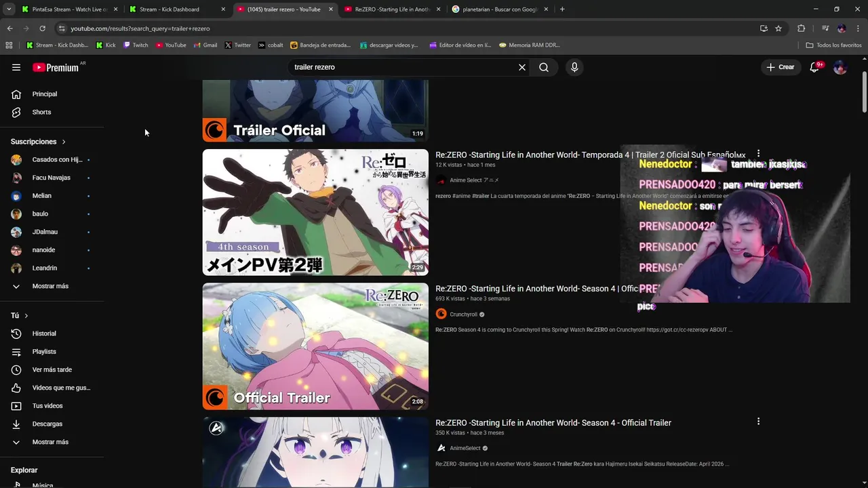
Task: Open the Todos los favoritos folder
Action: click(834, 45)
